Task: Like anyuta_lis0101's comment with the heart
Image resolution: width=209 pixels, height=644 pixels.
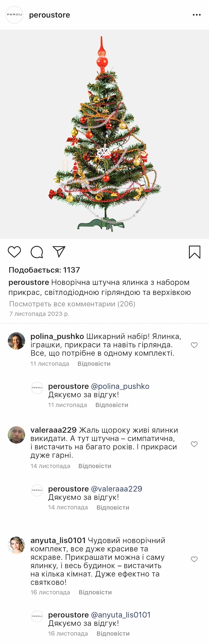Action: (194, 559)
